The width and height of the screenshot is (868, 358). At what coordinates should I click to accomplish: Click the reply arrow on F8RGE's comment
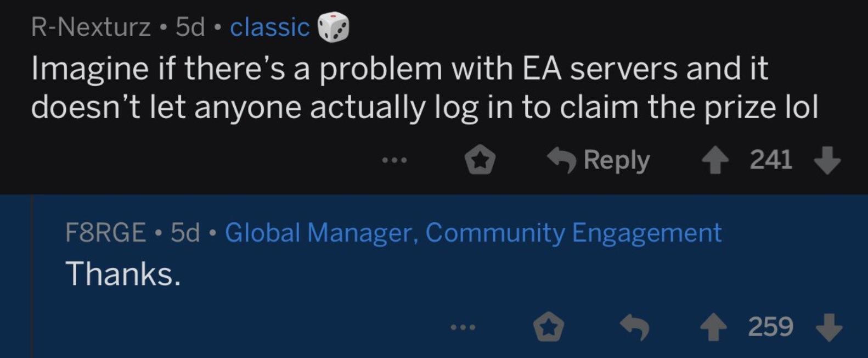click(635, 328)
